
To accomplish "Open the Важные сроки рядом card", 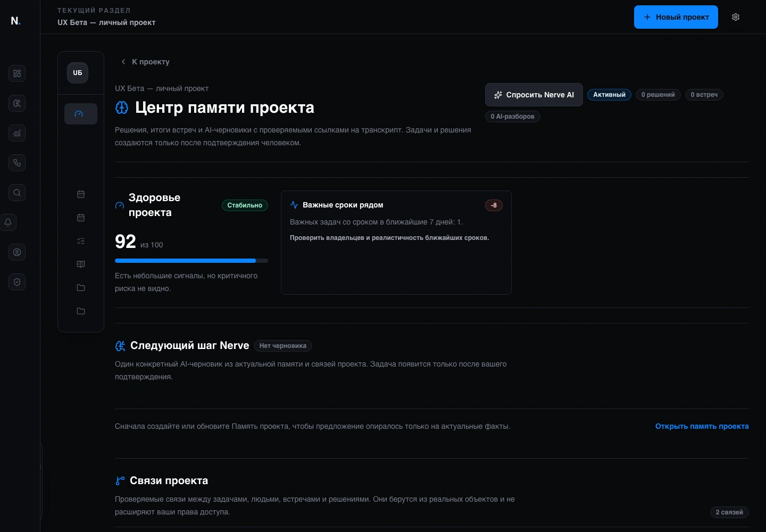I will coord(396,243).
